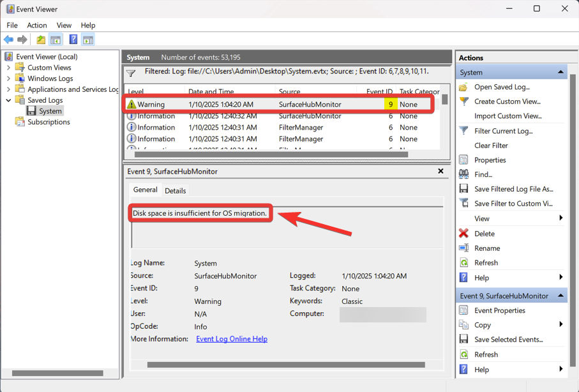Click the up-one-level folder toolbar icon
Image resolution: width=579 pixels, height=392 pixels.
[x=41, y=40]
